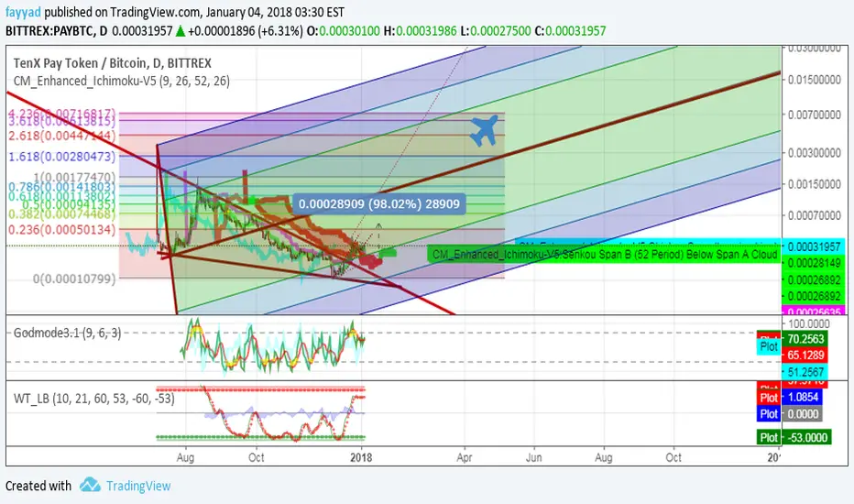Click the 51.2567 cyan value tag

click(805, 372)
